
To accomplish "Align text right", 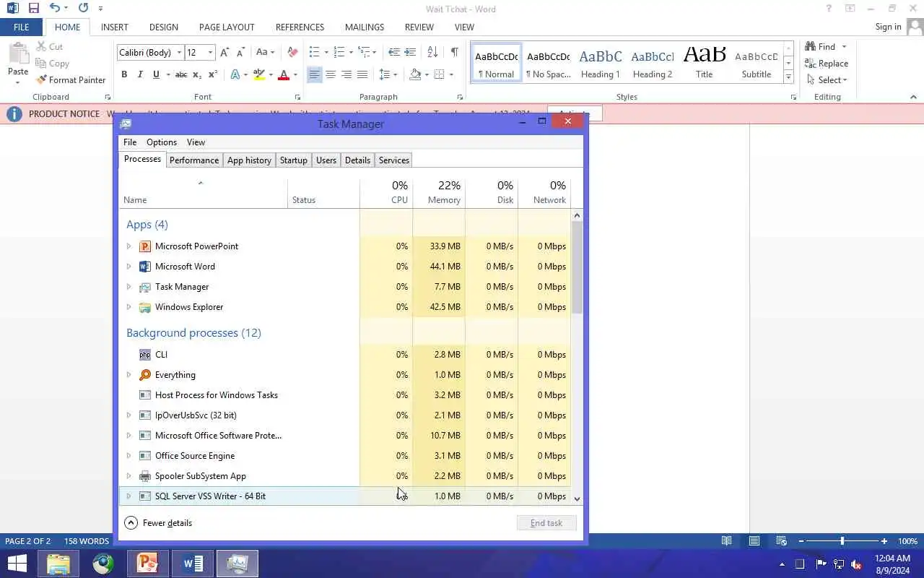I will tap(346, 74).
